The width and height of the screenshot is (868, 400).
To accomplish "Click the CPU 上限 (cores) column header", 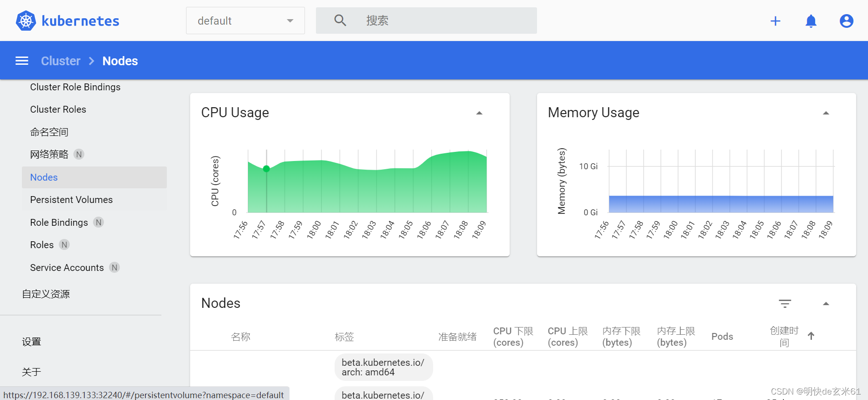I will click(x=568, y=337).
